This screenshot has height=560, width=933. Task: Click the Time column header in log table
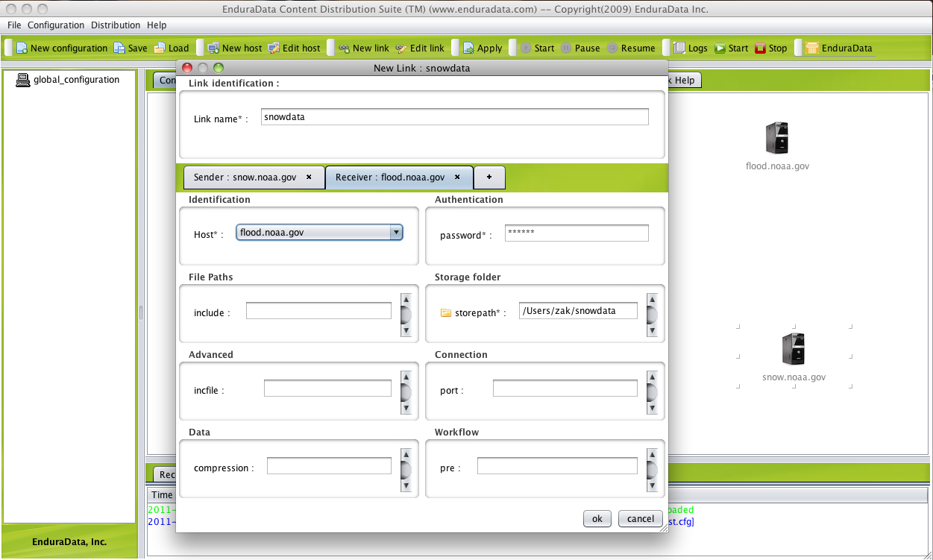point(162,494)
